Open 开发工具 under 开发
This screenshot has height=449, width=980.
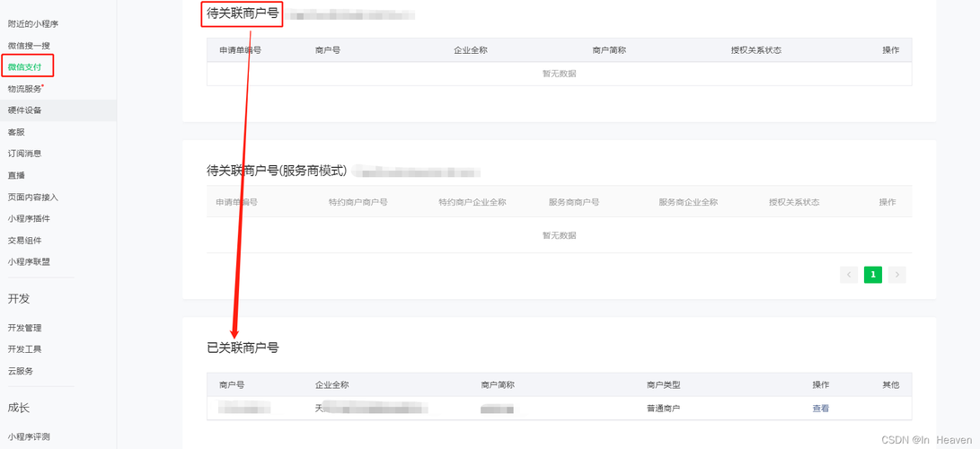click(x=24, y=349)
